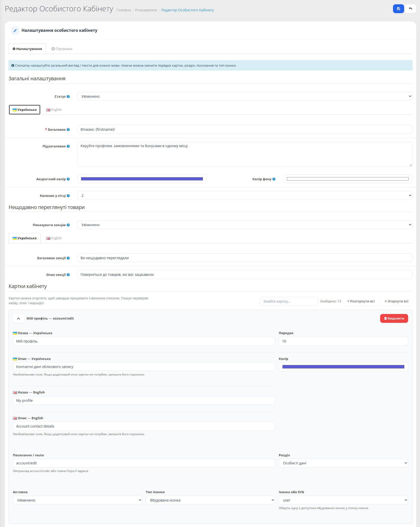
Task: Click the info icon in the blue notice
Action: [13, 65]
